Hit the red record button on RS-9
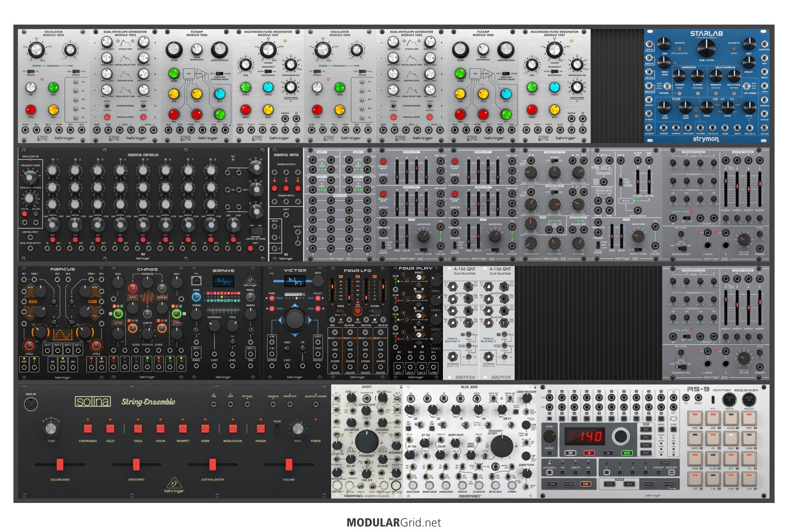The image size is (788, 532). tap(589, 453)
